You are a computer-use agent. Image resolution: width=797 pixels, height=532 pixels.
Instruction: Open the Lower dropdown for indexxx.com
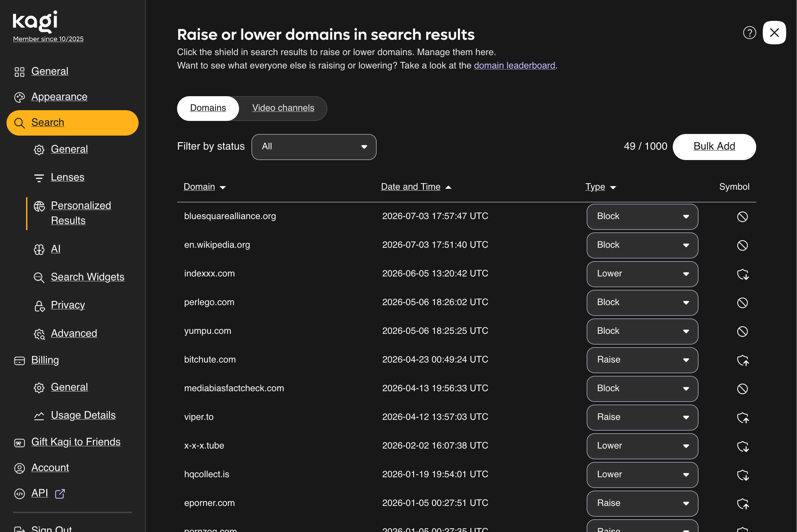(x=642, y=274)
